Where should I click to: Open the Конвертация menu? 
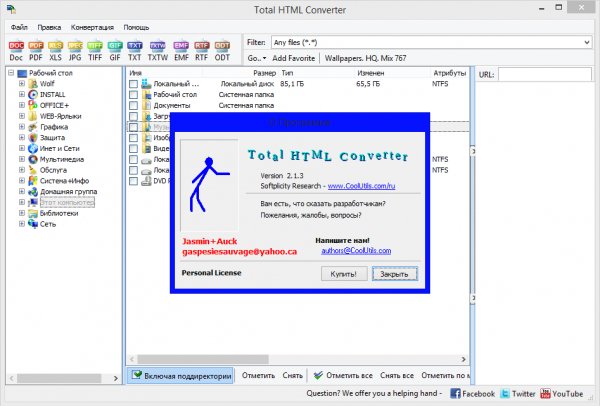[x=92, y=28]
